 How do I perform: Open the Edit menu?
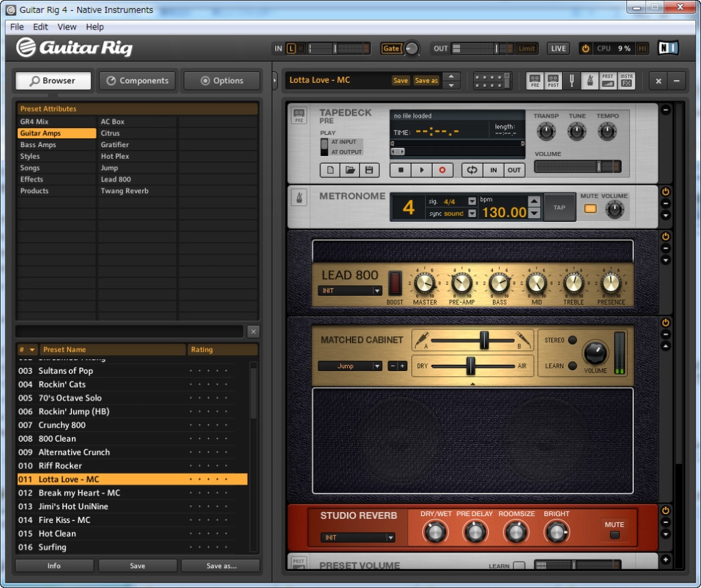40,27
